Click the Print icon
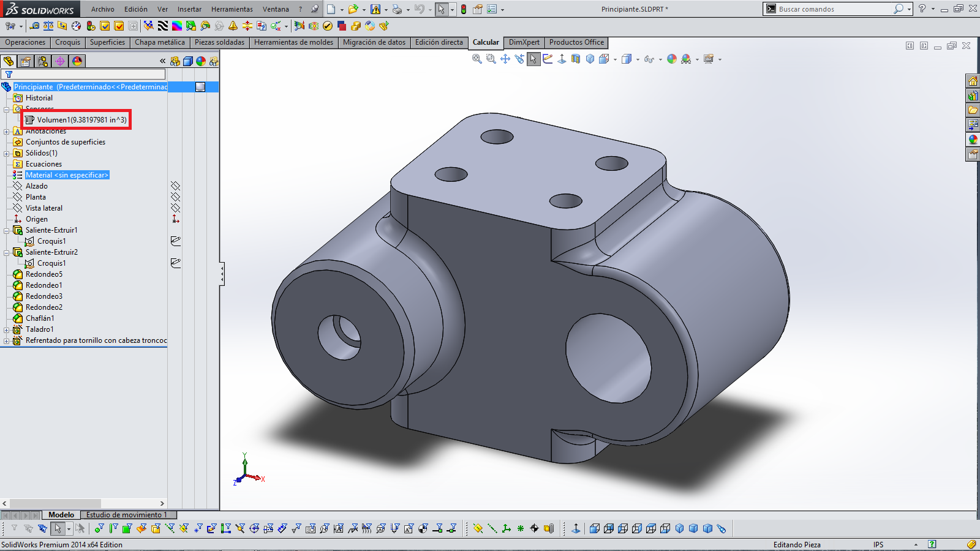Viewport: 980px width, 551px height. click(x=397, y=9)
